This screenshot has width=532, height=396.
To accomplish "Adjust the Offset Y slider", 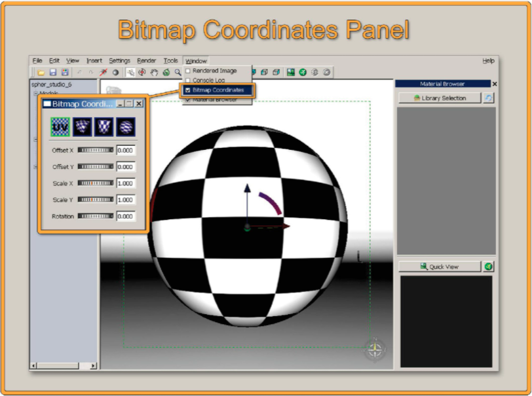I will 96,166.
